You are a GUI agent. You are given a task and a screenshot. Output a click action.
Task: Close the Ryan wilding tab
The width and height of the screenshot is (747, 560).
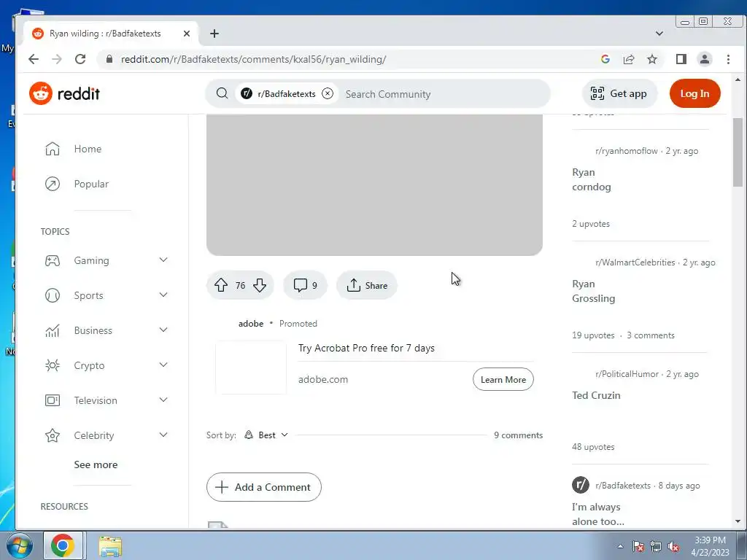pyautogui.click(x=187, y=34)
